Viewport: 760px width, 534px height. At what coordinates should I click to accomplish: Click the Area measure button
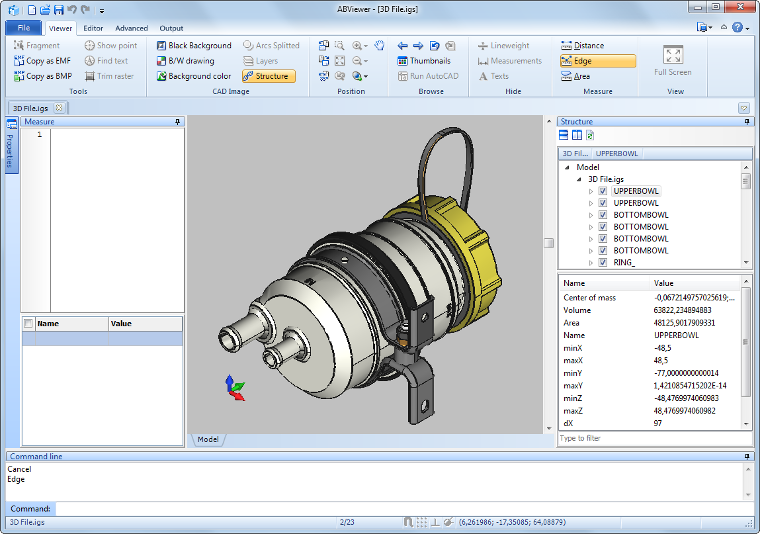point(575,76)
